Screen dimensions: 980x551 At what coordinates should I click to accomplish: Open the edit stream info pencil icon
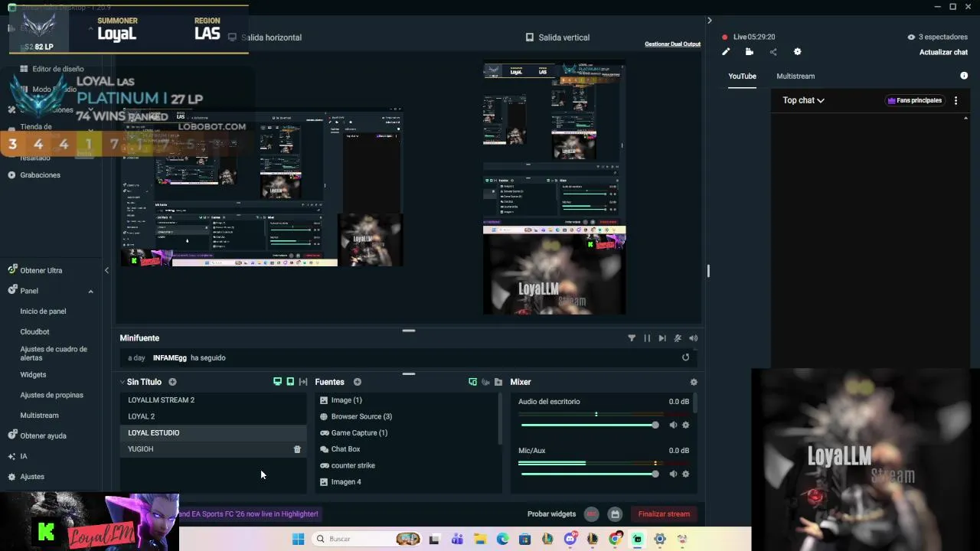tap(726, 52)
